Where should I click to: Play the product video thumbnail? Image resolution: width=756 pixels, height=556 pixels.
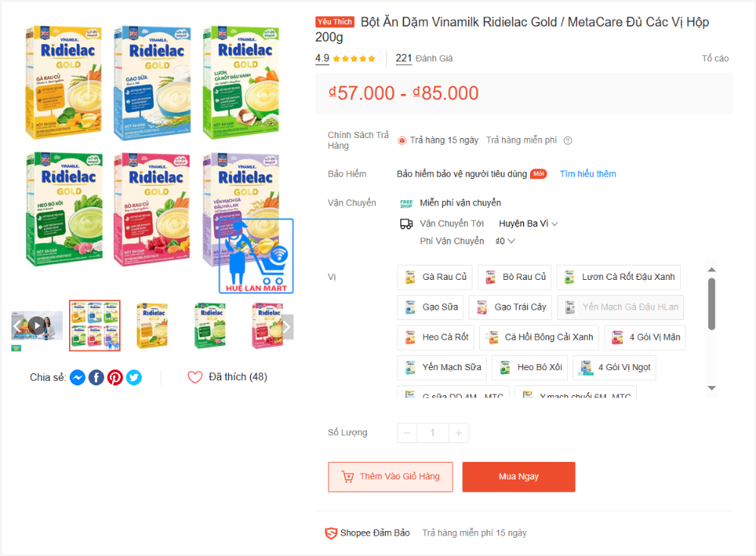pyautogui.click(x=37, y=326)
